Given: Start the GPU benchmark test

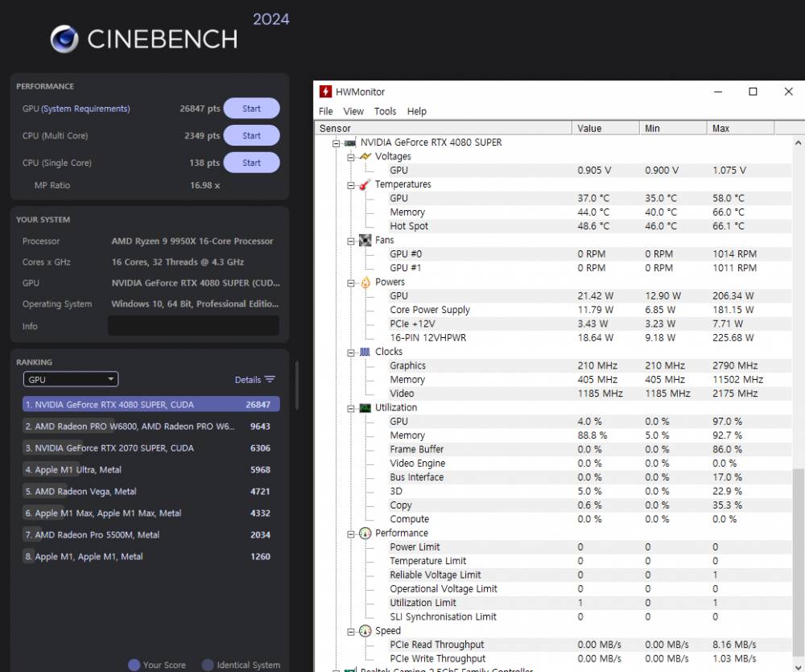Looking at the screenshot, I should 251,109.
